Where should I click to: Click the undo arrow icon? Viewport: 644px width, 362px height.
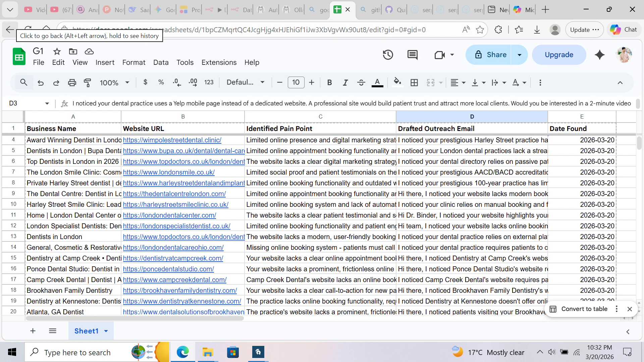pos(41,83)
